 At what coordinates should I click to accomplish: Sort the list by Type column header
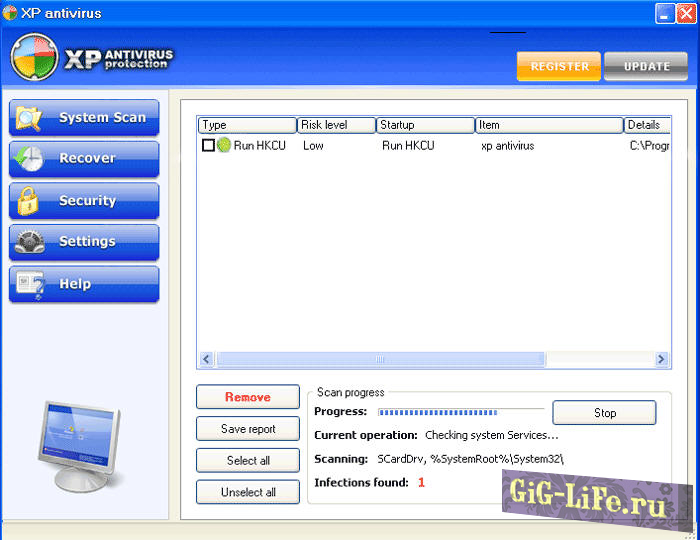[x=246, y=125]
